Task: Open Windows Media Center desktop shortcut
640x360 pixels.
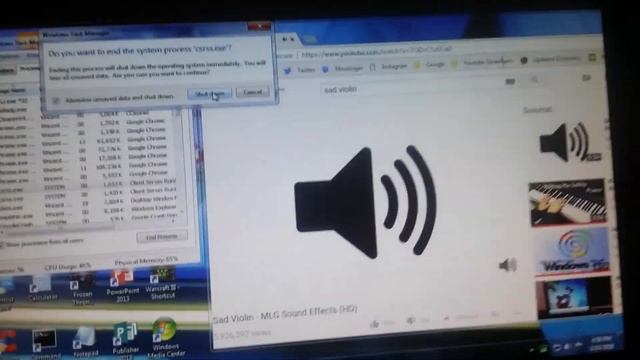Action: (165, 337)
